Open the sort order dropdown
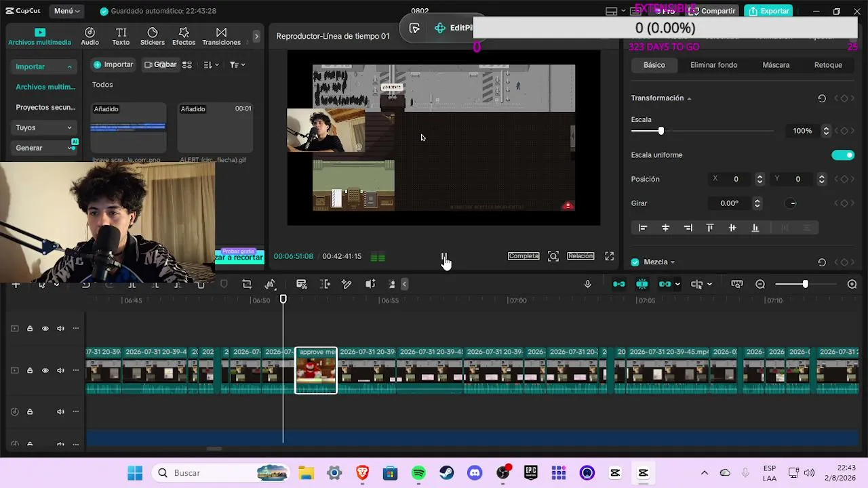The width and height of the screenshot is (868, 488). click(211, 64)
